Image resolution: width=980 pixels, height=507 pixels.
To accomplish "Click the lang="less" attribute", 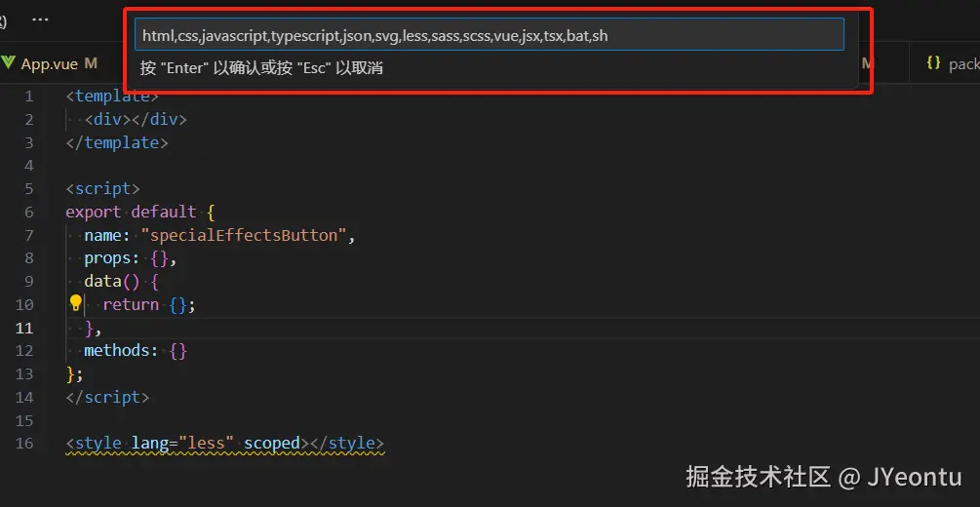I will [182, 444].
